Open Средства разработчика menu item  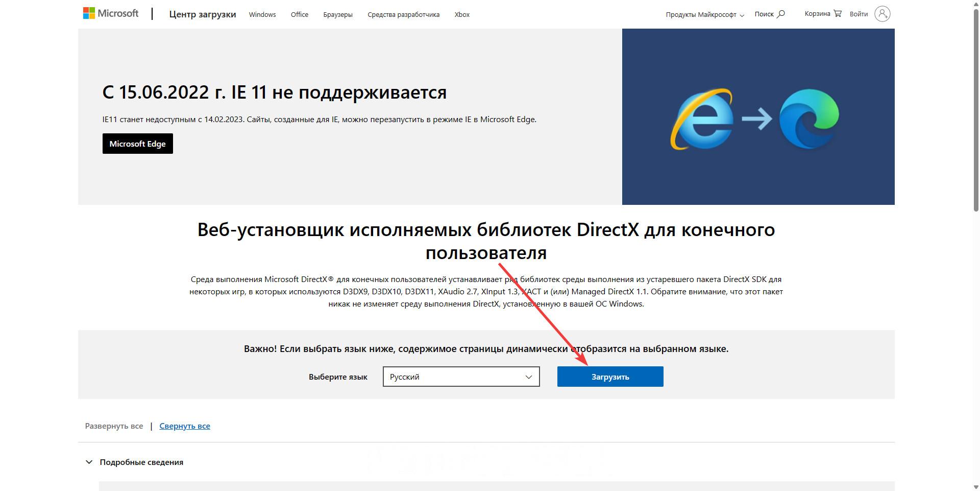[x=403, y=14]
